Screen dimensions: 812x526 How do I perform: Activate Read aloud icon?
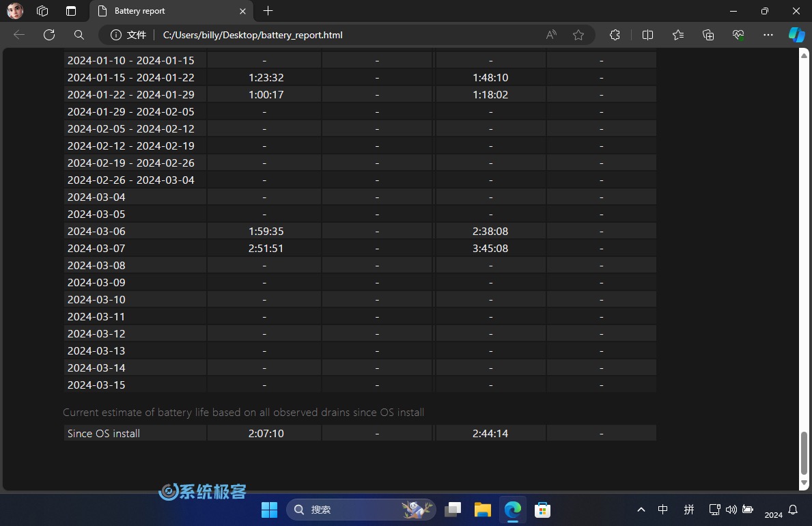pyautogui.click(x=551, y=35)
